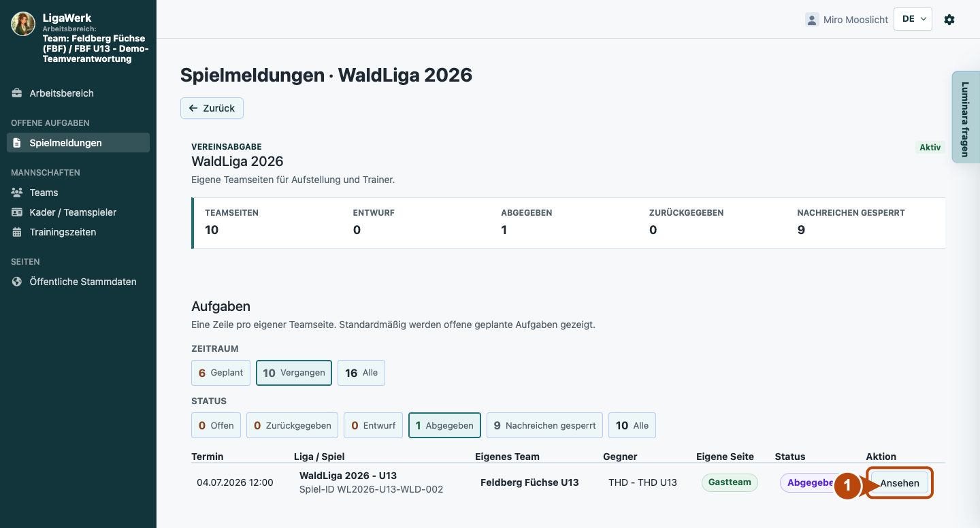The image size is (980, 528).
Task: Click the date 04.07.2026 12:00
Action: (235, 482)
